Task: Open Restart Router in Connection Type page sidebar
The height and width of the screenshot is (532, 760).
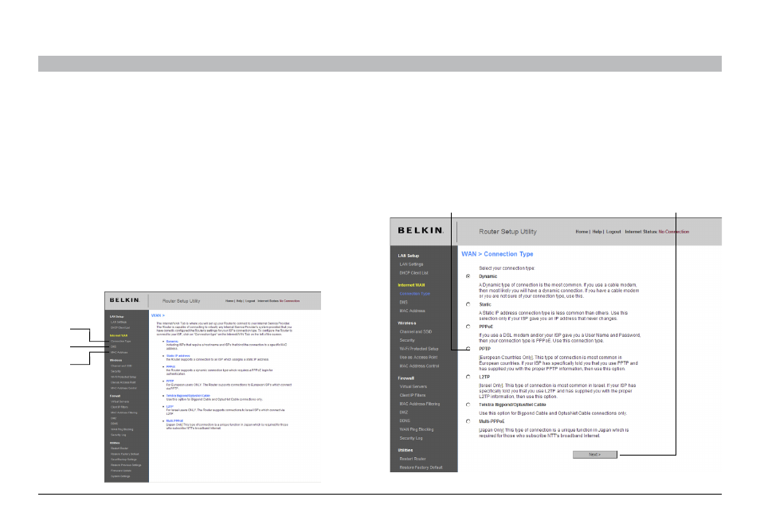Action: (x=413, y=459)
